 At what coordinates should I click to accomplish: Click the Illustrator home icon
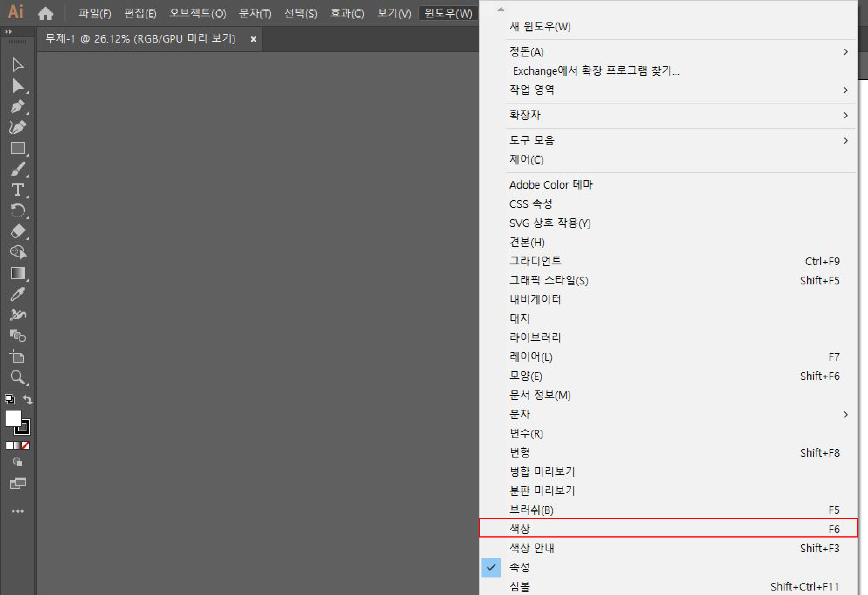[46, 14]
